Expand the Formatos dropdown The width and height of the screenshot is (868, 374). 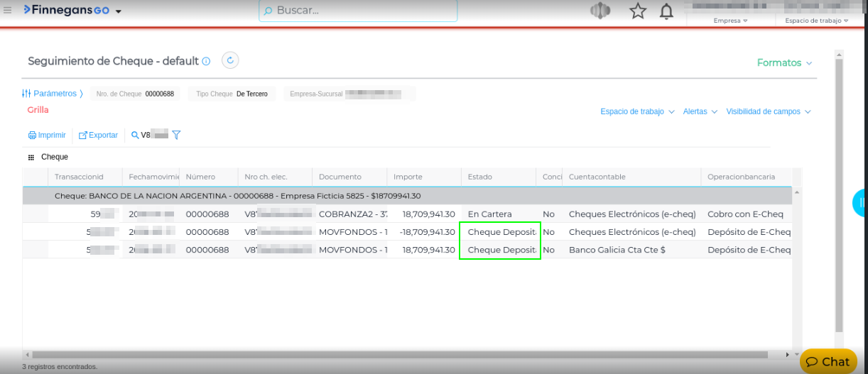pos(784,62)
